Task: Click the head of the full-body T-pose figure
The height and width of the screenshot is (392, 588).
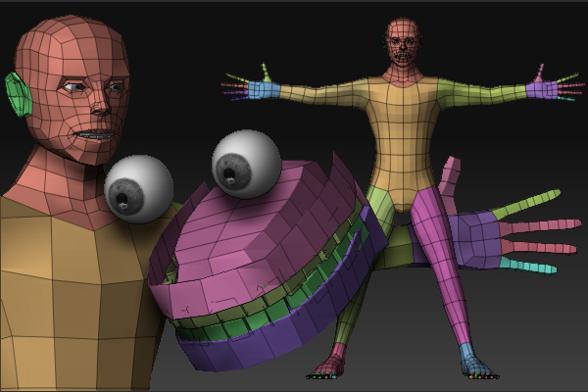Action: (x=403, y=41)
